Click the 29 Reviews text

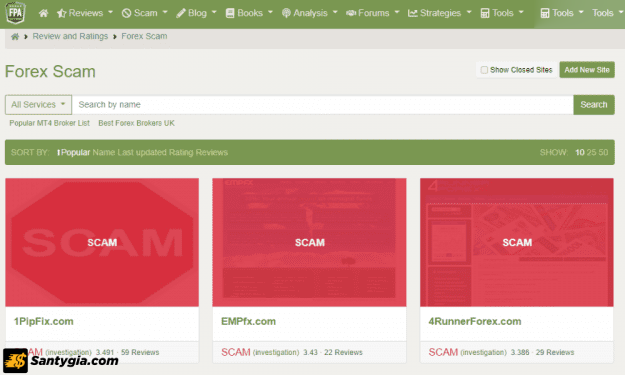pos(555,352)
